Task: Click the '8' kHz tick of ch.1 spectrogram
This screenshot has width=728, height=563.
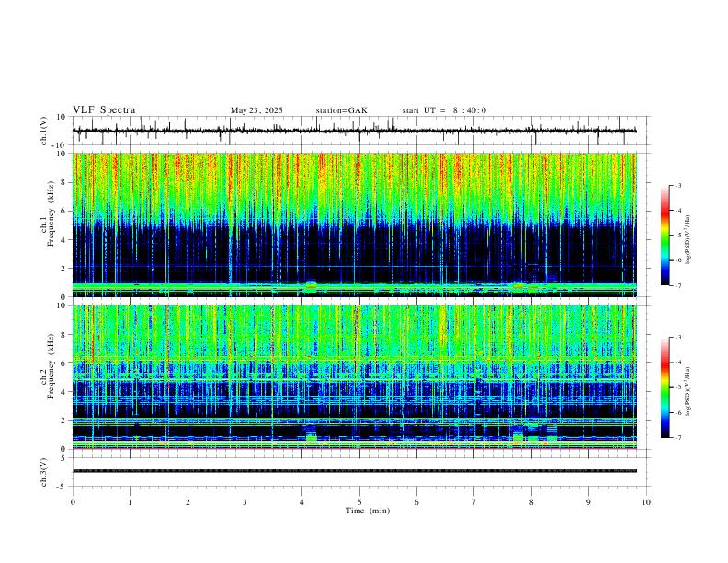Action: 63,182
